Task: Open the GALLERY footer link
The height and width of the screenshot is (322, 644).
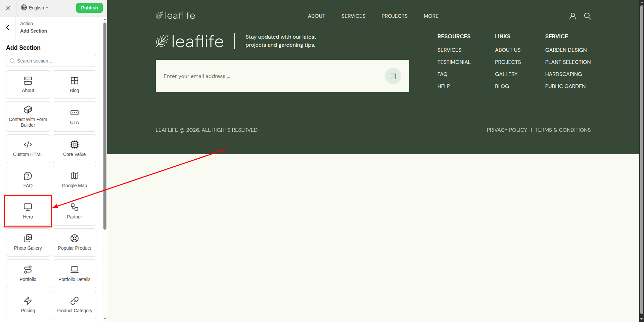Action: (506, 74)
